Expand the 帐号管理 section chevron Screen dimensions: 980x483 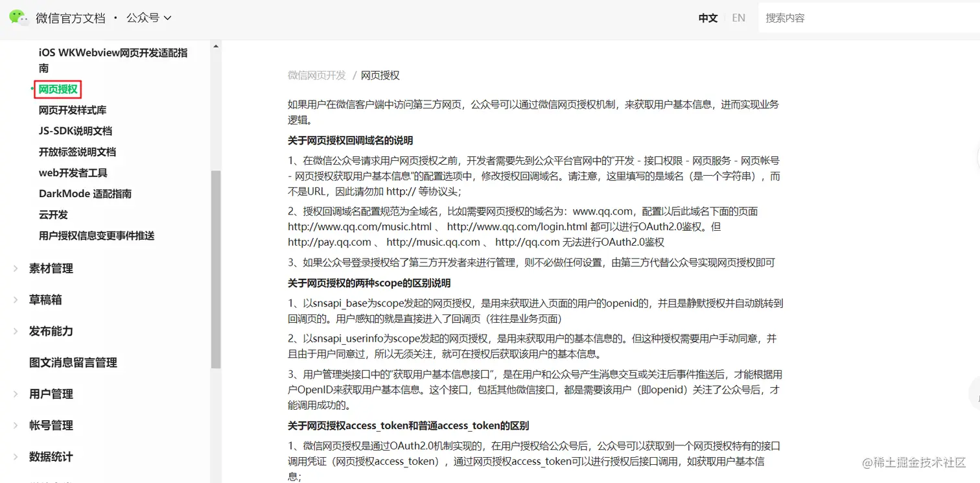(16, 425)
